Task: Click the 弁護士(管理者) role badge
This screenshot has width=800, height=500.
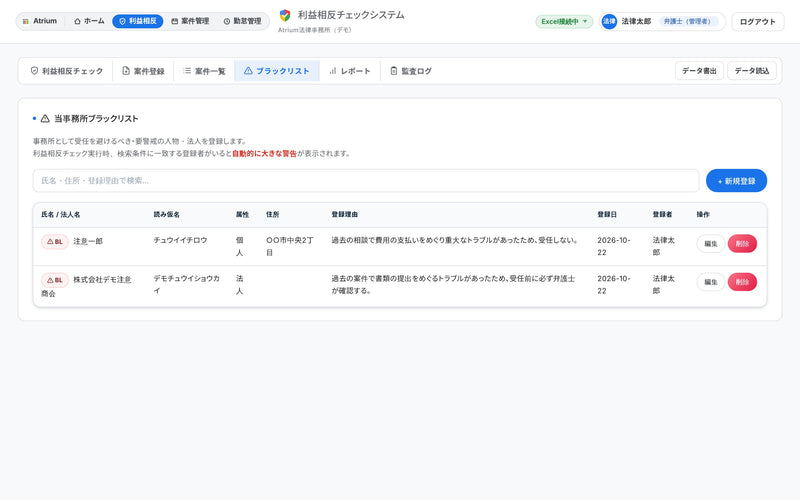Action: (x=687, y=21)
